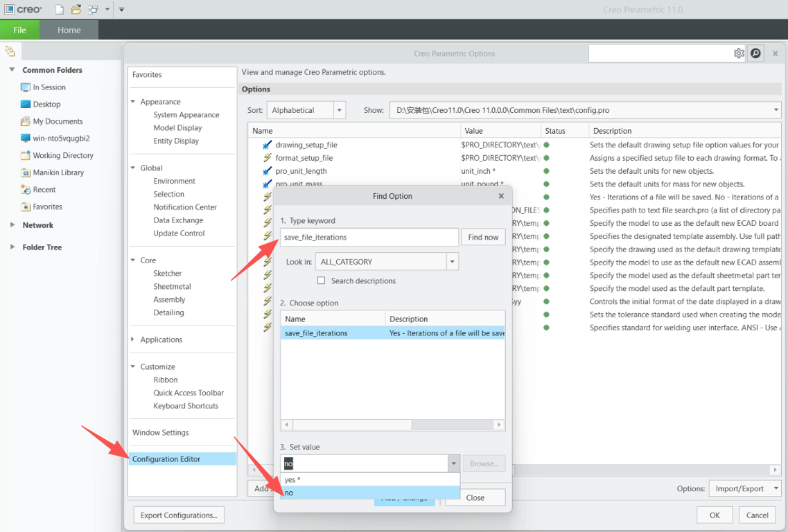
Task: Click Close button in Find Option dialog
Action: pyautogui.click(x=475, y=497)
